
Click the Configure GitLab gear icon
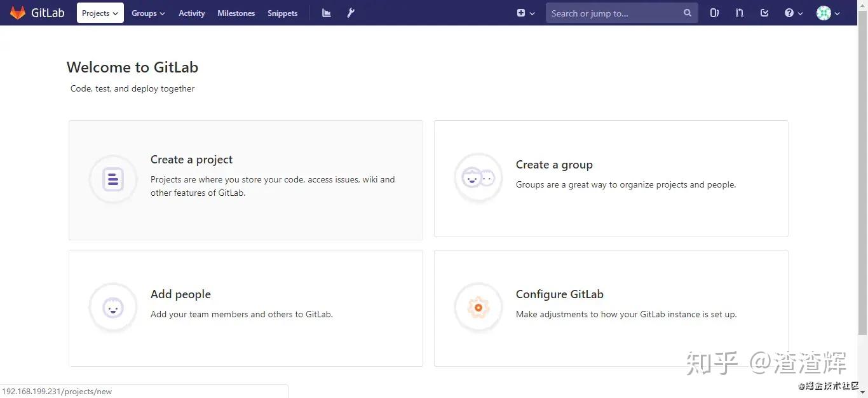pos(478,307)
